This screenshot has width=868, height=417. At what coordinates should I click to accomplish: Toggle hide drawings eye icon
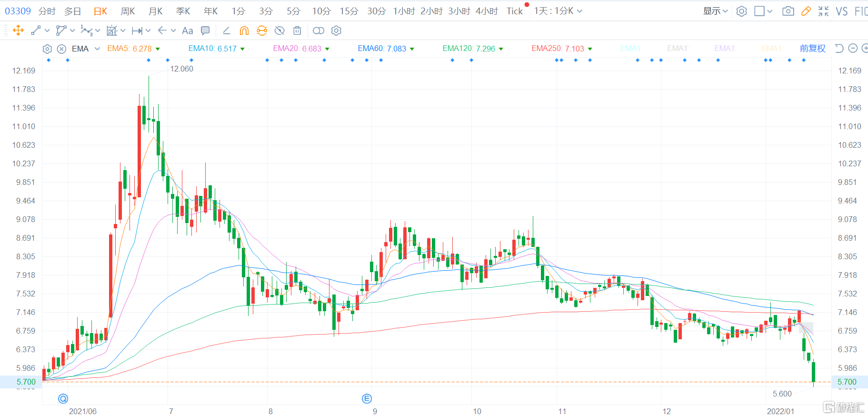(279, 31)
